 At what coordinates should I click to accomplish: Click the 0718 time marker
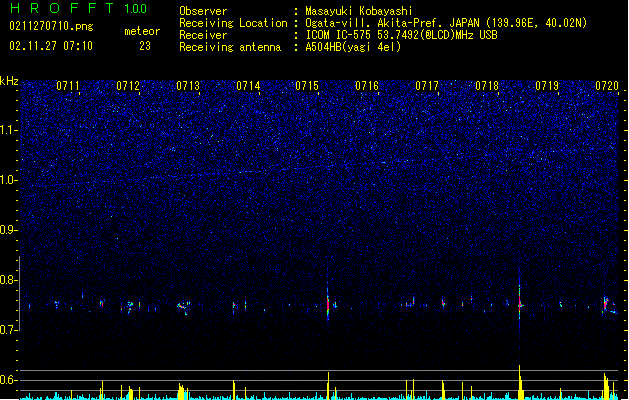[x=487, y=86]
